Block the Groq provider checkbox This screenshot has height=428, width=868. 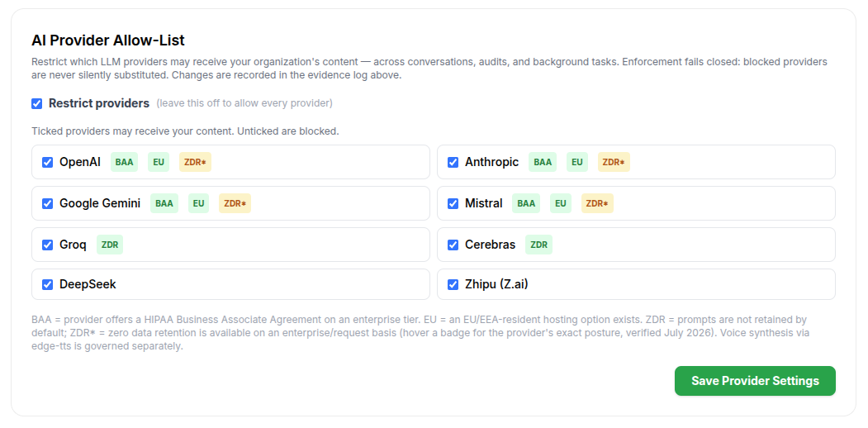(48, 245)
